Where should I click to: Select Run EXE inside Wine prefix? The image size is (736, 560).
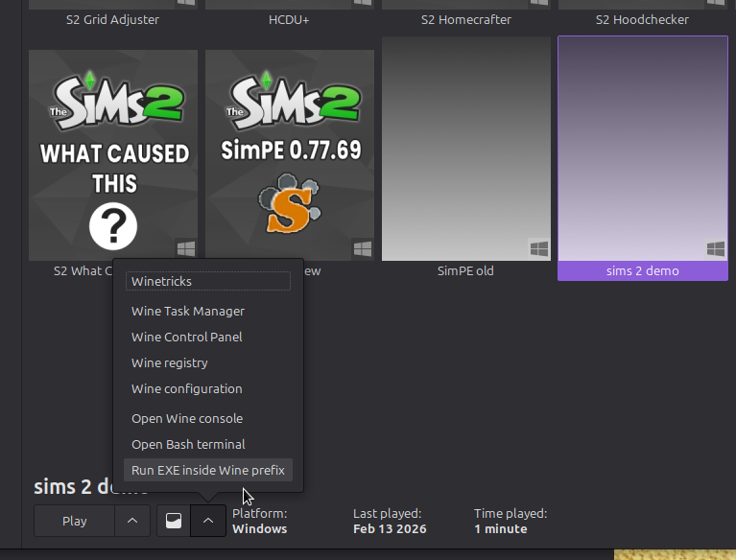[208, 470]
